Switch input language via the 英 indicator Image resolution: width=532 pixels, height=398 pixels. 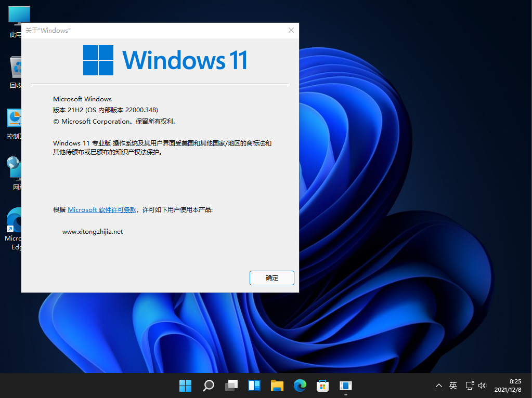coord(453,386)
